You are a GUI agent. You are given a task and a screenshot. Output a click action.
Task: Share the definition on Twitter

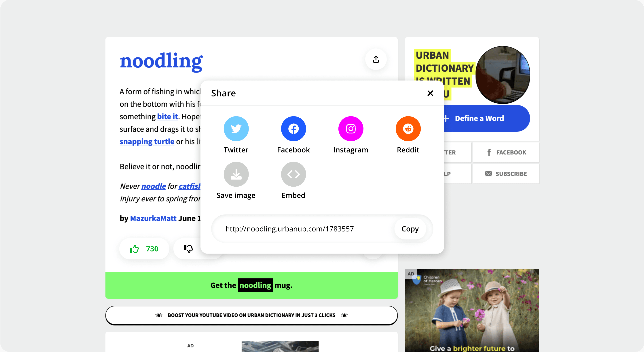(236, 129)
